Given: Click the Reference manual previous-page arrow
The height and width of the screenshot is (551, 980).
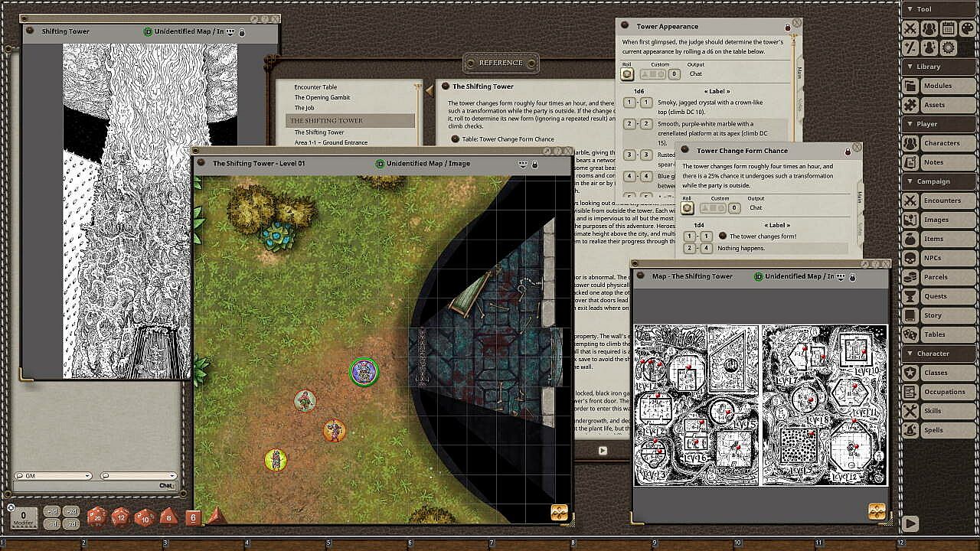Looking at the screenshot, I should 429,90.
